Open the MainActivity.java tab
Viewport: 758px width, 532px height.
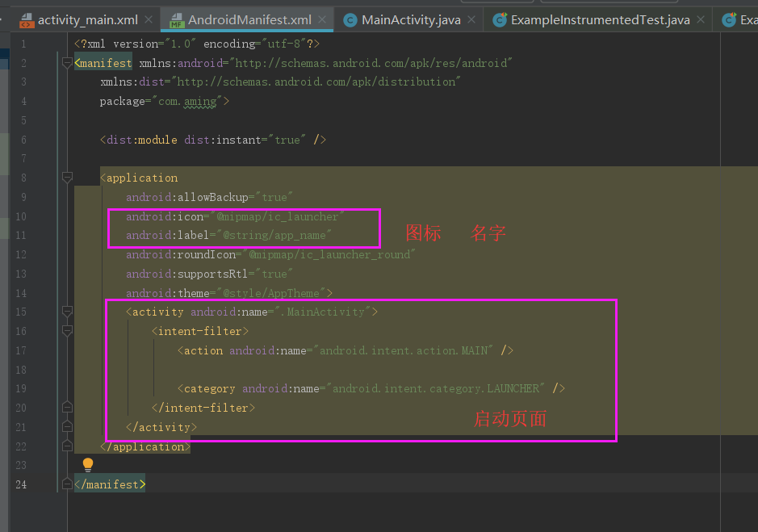tap(411, 20)
